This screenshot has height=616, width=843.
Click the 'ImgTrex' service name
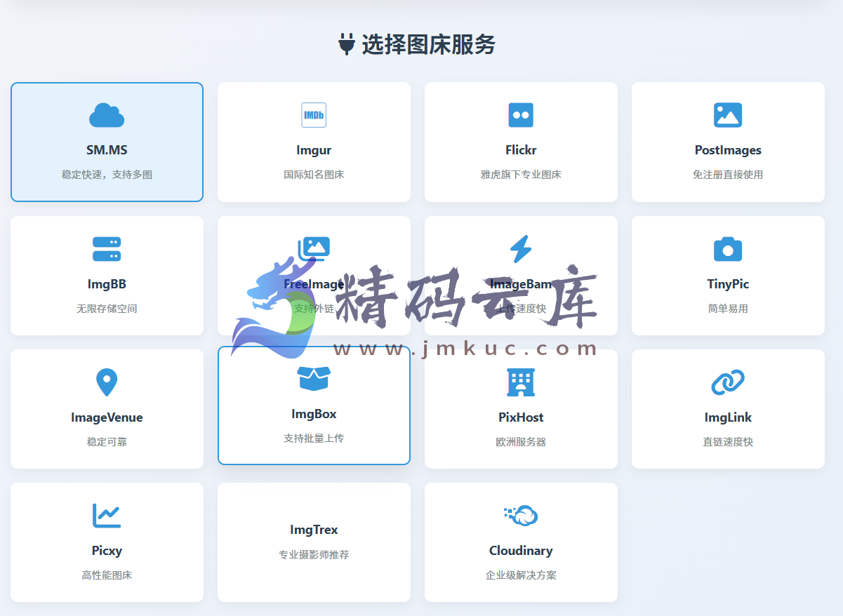click(x=314, y=530)
